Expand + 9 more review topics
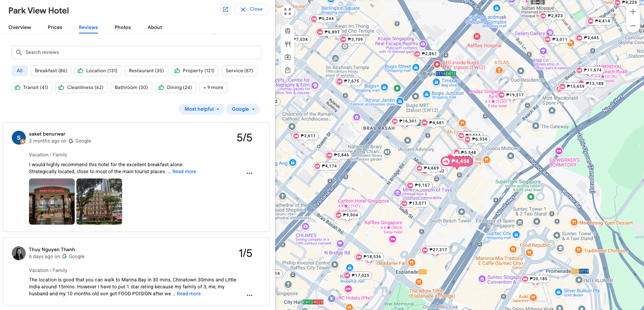The width and height of the screenshot is (644, 310). (x=213, y=87)
